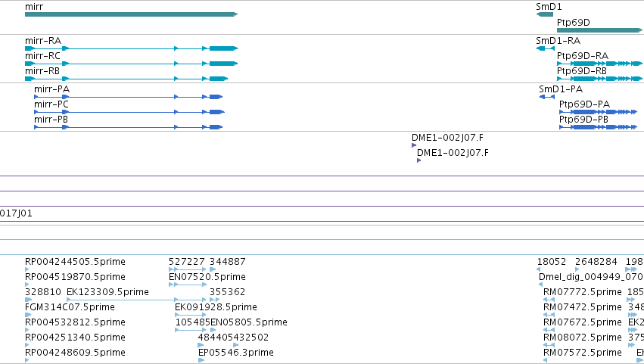The image size is (644, 364).
Task: Select EN07520.5prime feature
Action: pyautogui.click(x=207, y=277)
